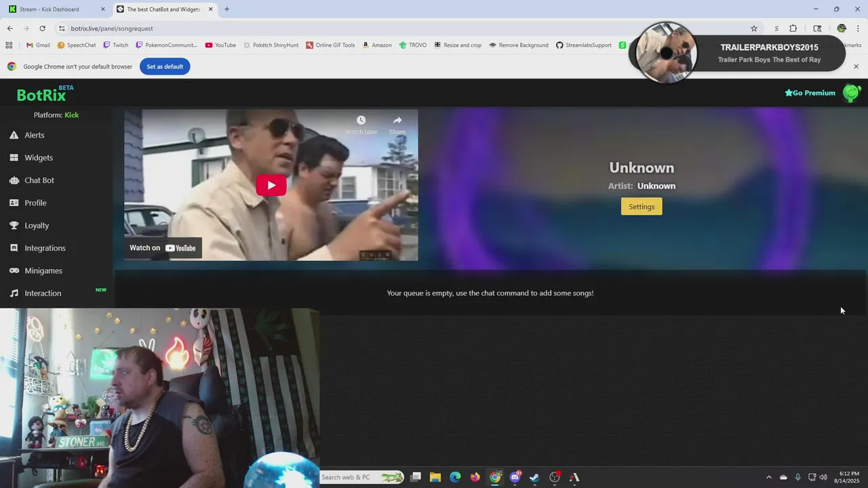Open the Twitch bookmark
The height and width of the screenshot is (488, 868).
115,45
